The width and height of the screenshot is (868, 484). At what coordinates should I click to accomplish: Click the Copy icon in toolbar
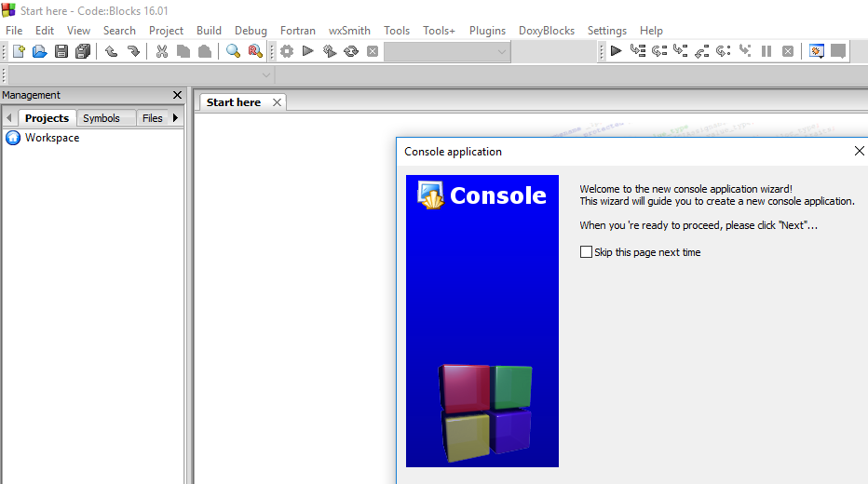click(183, 51)
